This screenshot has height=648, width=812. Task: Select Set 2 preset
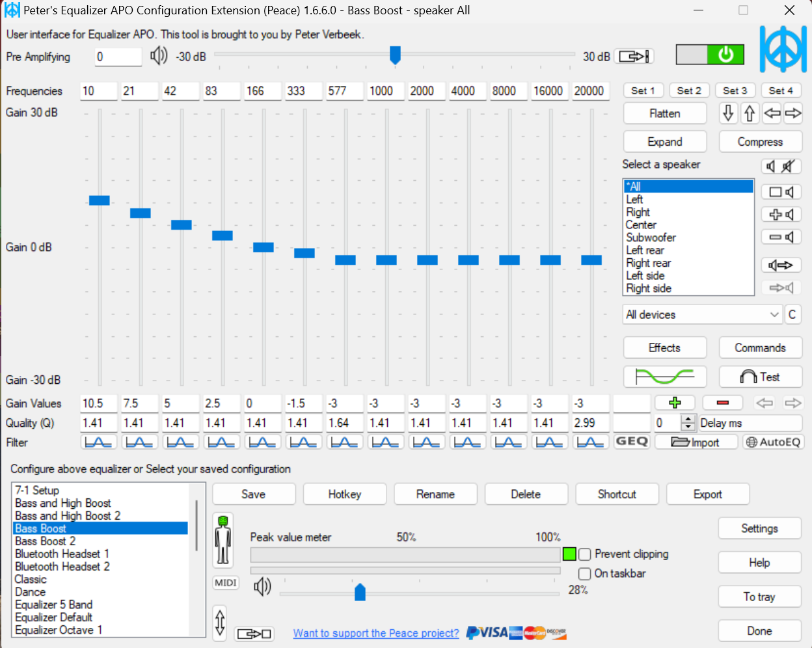click(689, 90)
